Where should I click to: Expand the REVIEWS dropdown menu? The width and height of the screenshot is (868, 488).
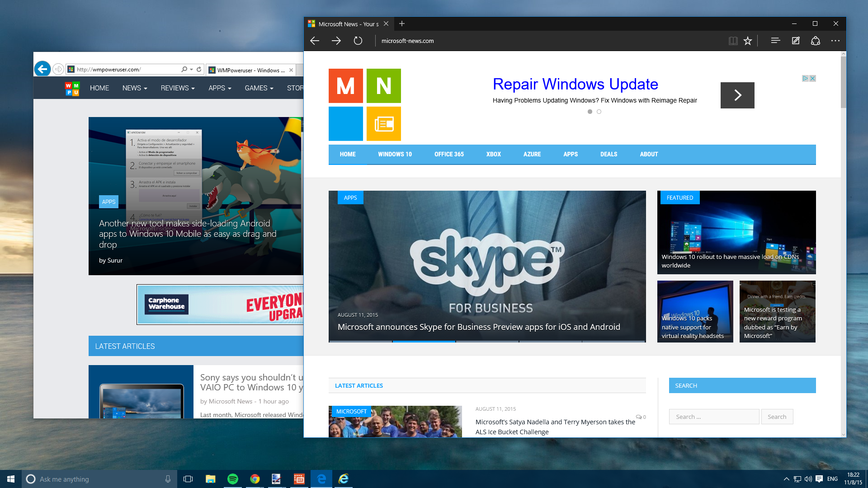(177, 88)
